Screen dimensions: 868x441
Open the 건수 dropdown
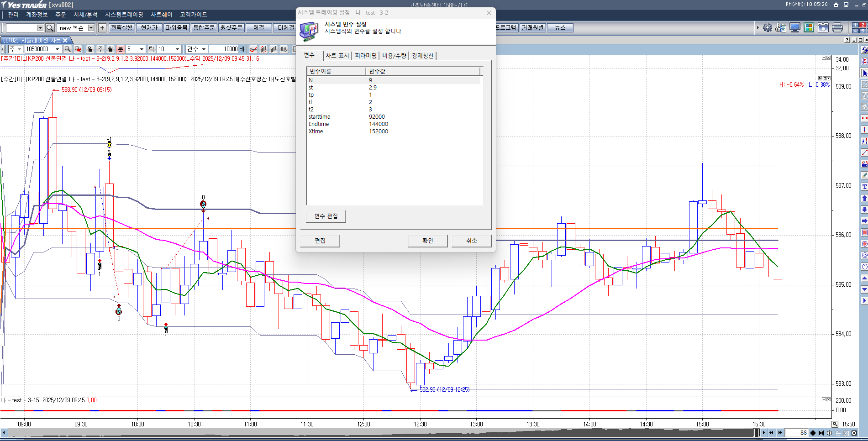point(204,49)
